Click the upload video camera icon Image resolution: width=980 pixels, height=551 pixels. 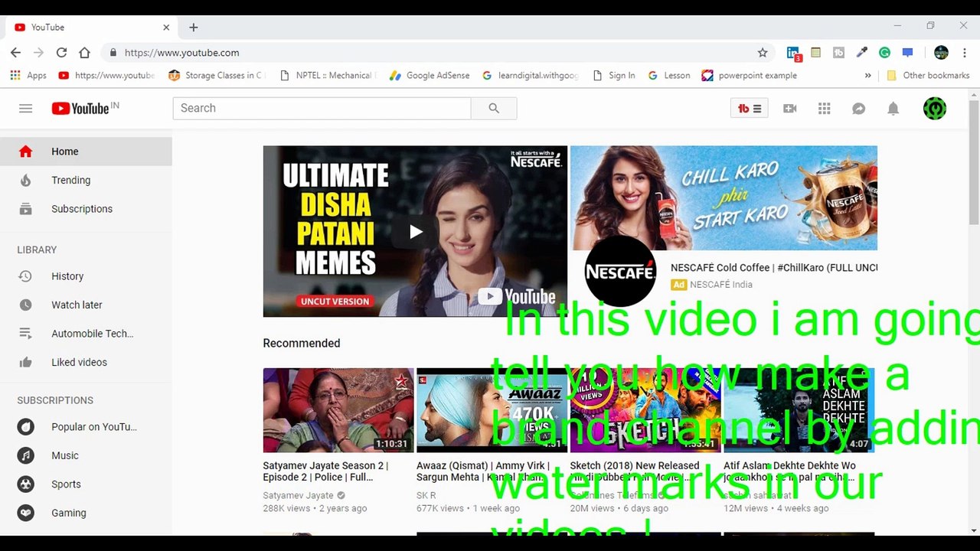(790, 109)
